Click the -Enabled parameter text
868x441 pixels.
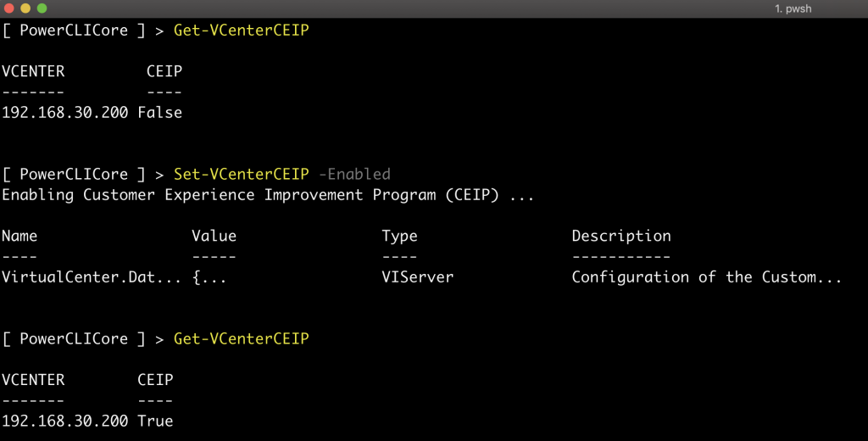point(354,174)
